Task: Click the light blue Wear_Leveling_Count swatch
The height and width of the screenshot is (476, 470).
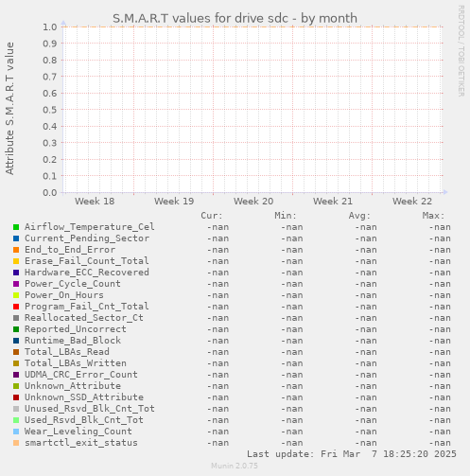Action: pos(16,432)
